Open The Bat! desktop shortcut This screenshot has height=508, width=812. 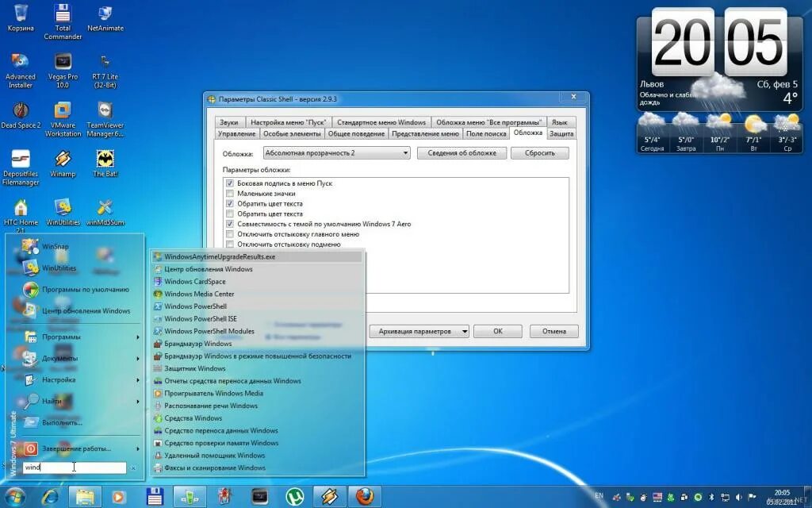[x=105, y=164]
